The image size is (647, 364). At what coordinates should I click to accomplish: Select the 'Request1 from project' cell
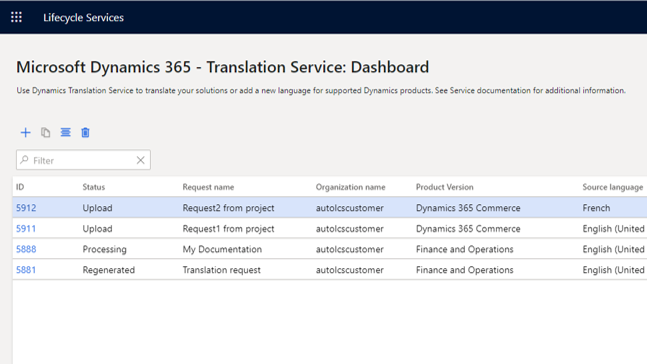(x=228, y=229)
